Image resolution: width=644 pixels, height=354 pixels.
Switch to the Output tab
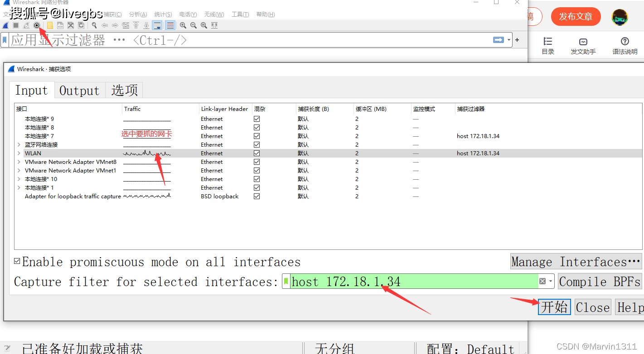80,90
